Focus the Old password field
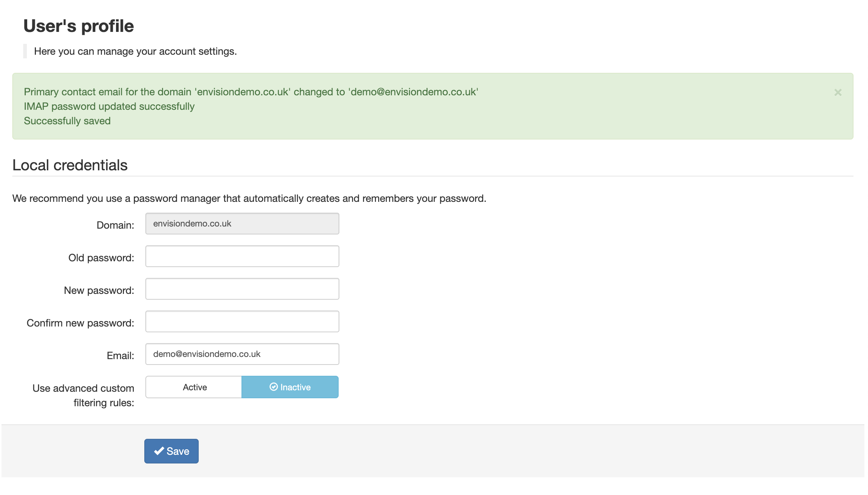The width and height of the screenshot is (868, 495). 242,256
